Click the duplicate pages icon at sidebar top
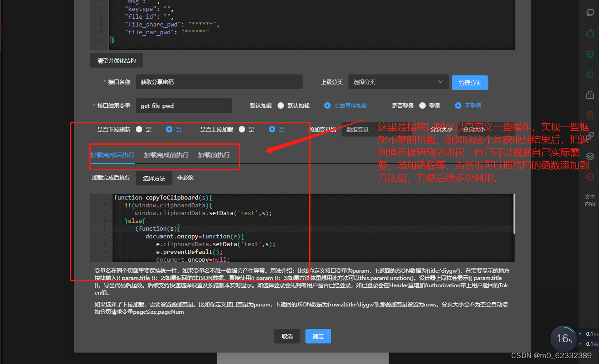 [590, 12]
